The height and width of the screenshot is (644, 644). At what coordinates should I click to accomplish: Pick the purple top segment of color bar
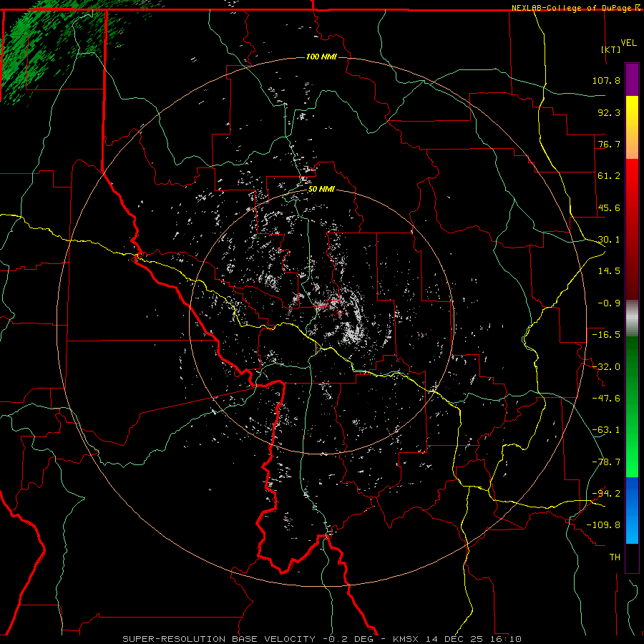coord(632,79)
